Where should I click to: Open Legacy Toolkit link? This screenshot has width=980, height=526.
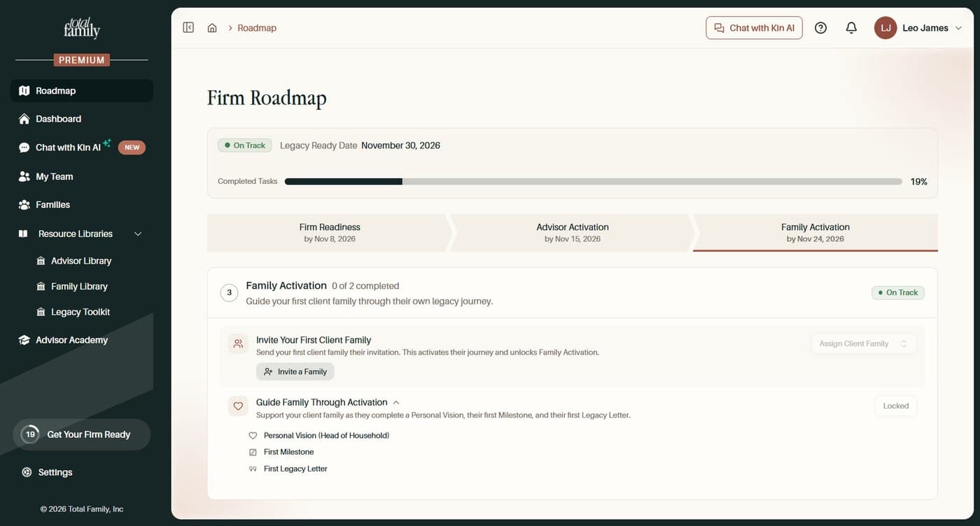pyautogui.click(x=80, y=312)
